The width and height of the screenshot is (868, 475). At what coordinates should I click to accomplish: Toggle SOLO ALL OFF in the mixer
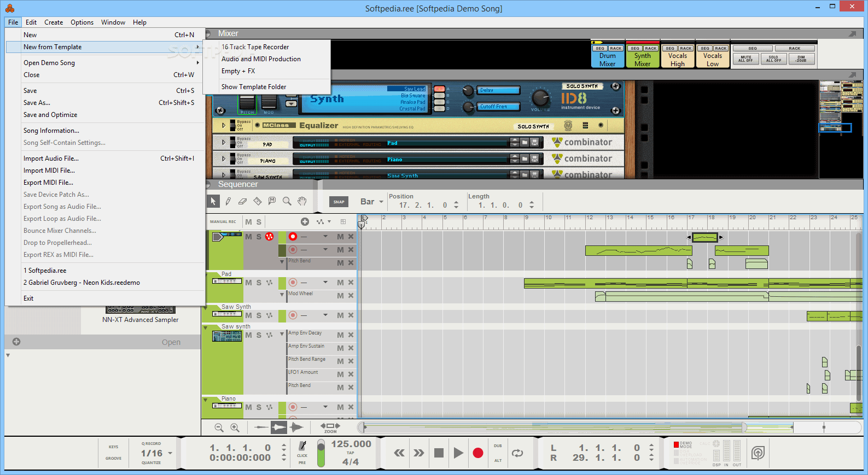pos(773,58)
